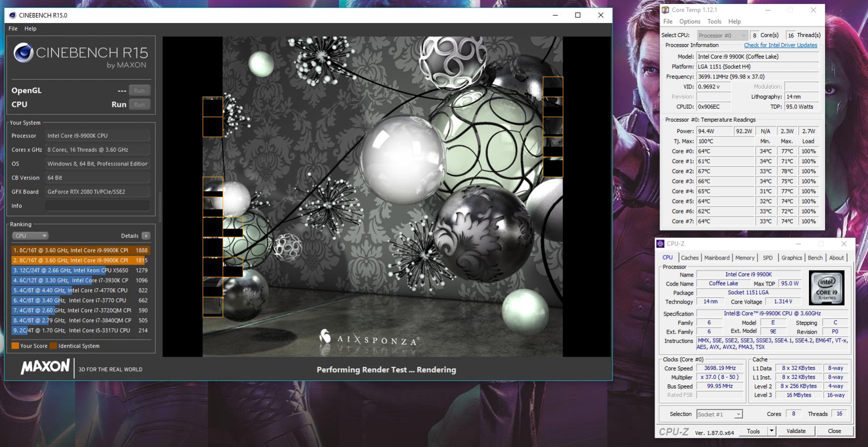Click the Tools button in CPU-Z

click(x=753, y=431)
